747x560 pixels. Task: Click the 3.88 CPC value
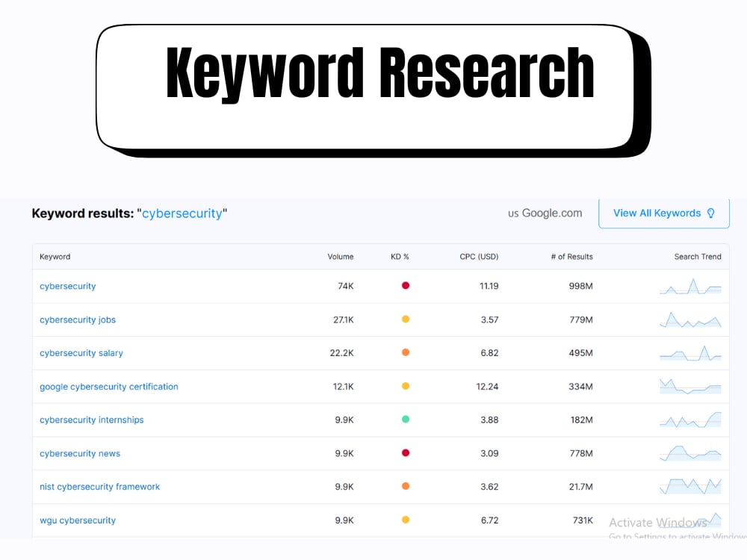pos(489,420)
